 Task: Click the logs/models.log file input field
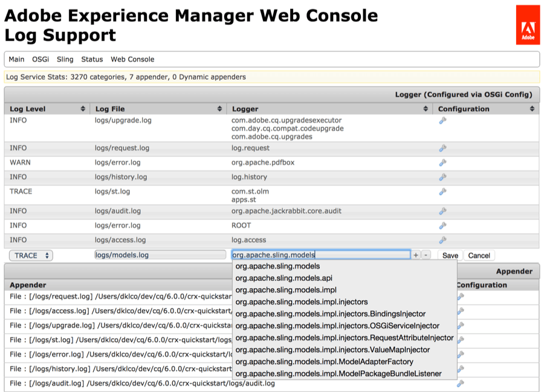pyautogui.click(x=160, y=255)
